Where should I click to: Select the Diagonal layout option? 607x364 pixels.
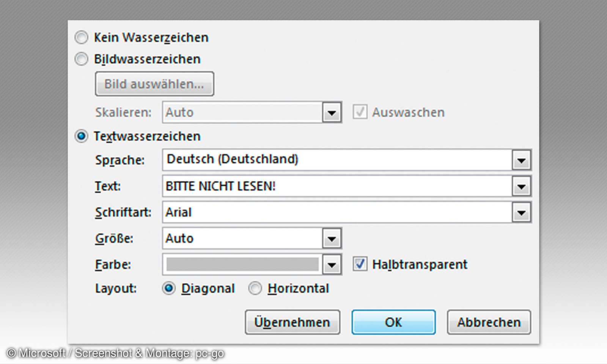(170, 288)
